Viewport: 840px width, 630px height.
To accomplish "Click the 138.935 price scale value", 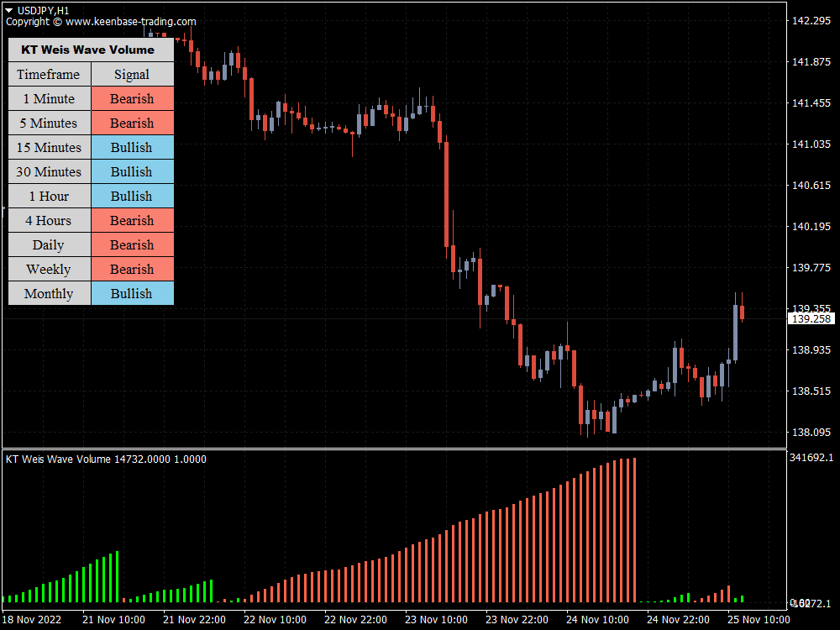I will (x=811, y=349).
